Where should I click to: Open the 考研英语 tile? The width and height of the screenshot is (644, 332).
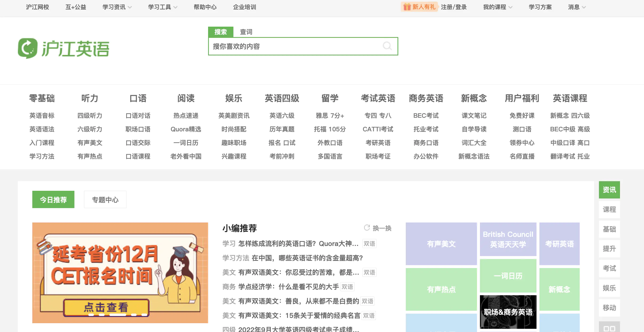pyautogui.click(x=559, y=244)
